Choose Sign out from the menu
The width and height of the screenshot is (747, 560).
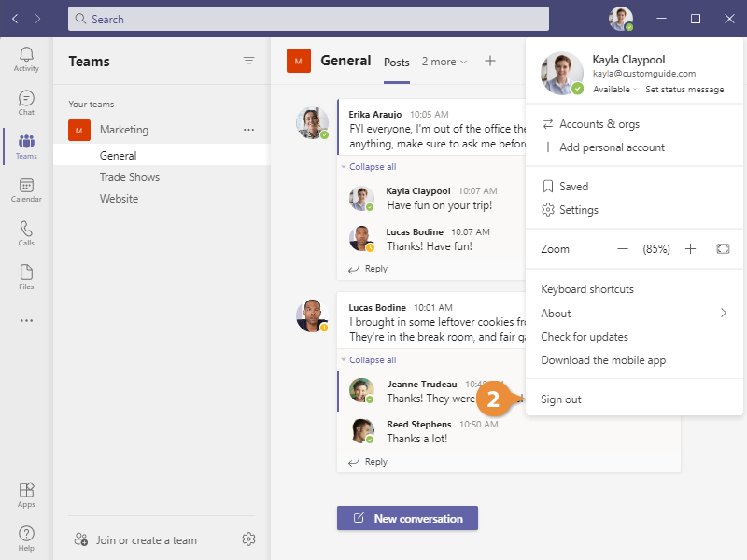(x=561, y=399)
